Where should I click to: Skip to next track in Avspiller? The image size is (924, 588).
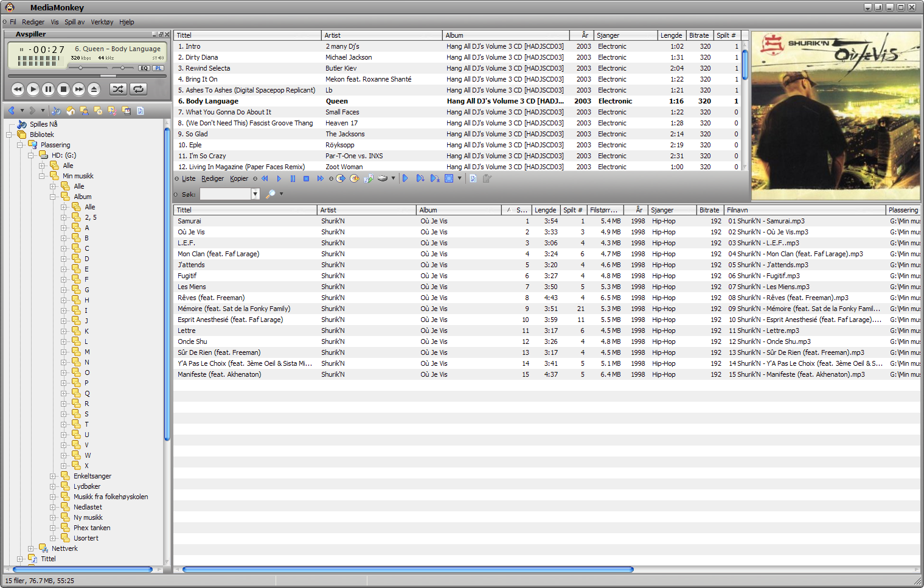(x=78, y=89)
